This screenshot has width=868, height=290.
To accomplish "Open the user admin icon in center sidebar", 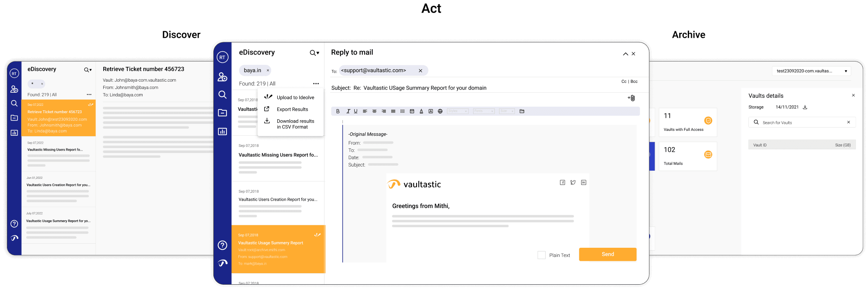I will [x=222, y=77].
